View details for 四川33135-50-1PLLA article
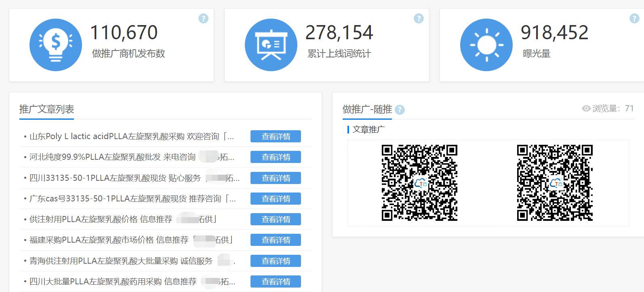Screen dimensions: 644x292 tap(276, 178)
